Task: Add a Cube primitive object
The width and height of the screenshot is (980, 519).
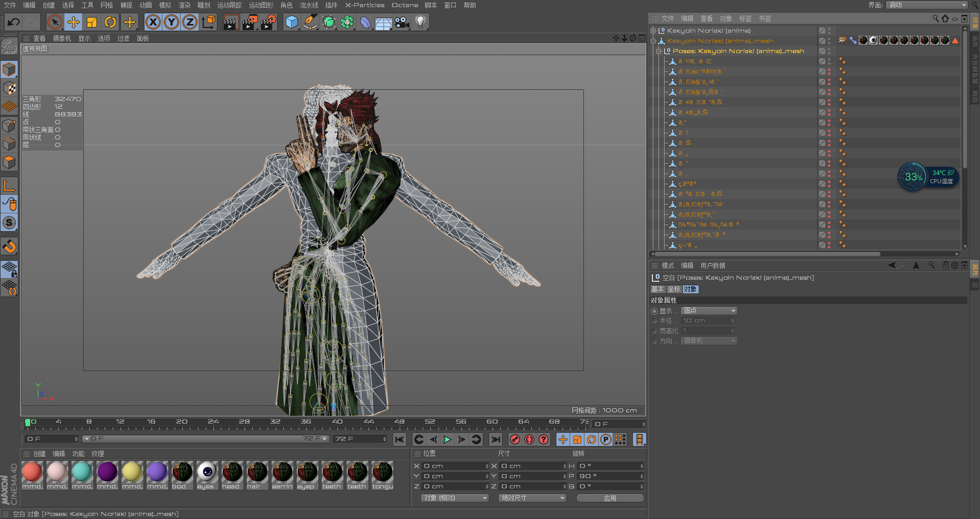Action: coord(291,22)
